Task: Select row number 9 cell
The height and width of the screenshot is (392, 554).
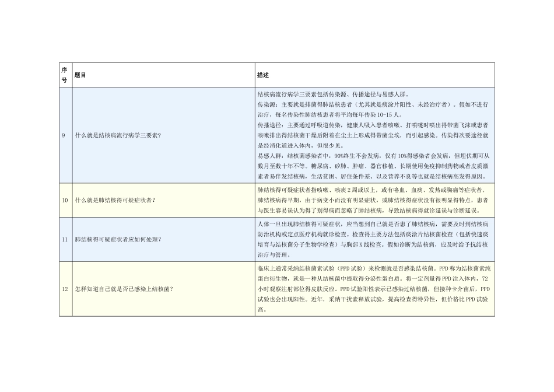Action: [65, 135]
